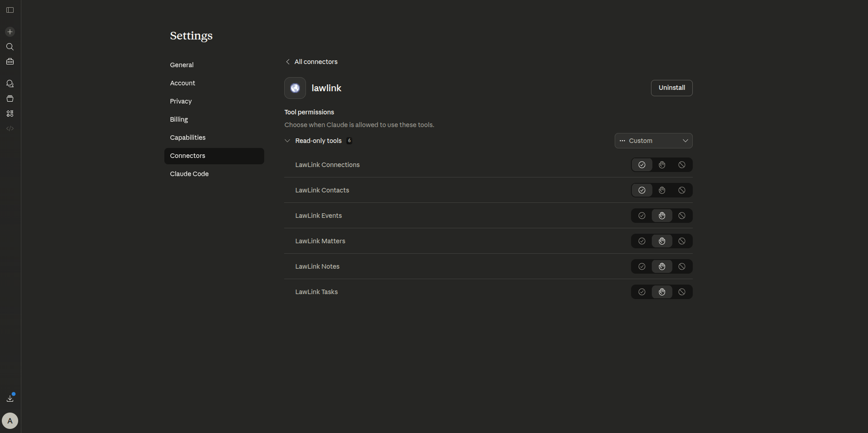This screenshot has width=868, height=433.
Task: Block the LawLink Contacts tool
Action: [682, 190]
